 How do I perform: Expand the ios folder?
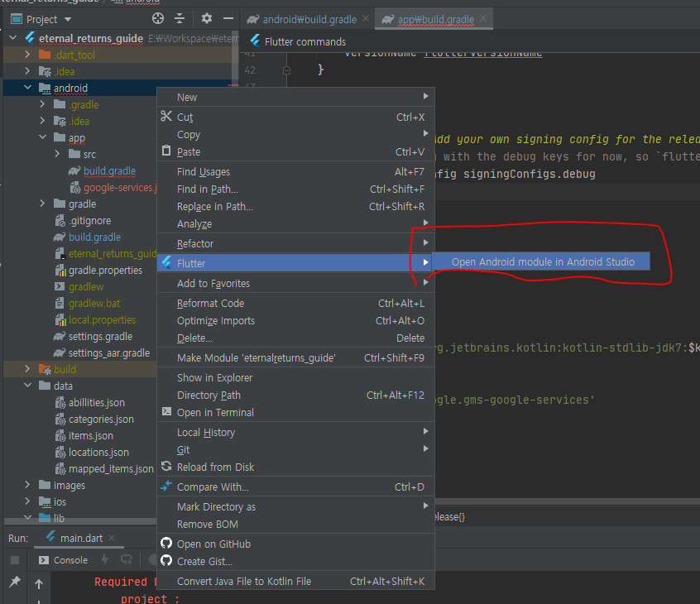[x=27, y=501]
